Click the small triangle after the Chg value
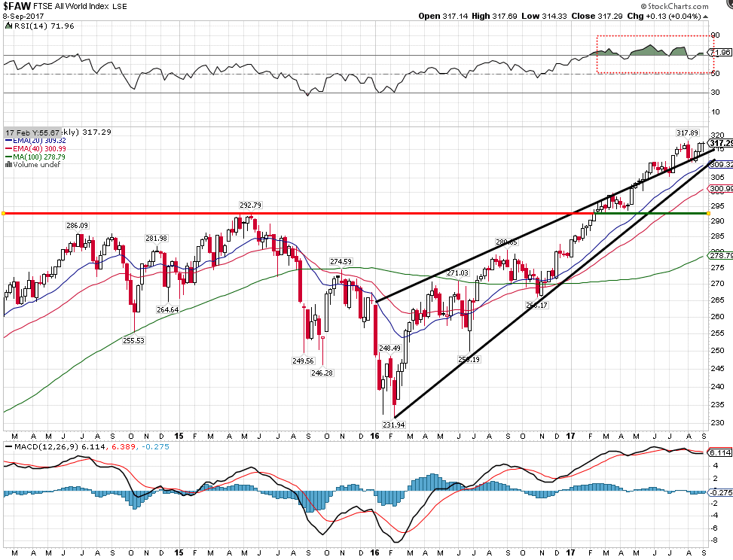This screenshot has width=733, height=560. (705, 17)
